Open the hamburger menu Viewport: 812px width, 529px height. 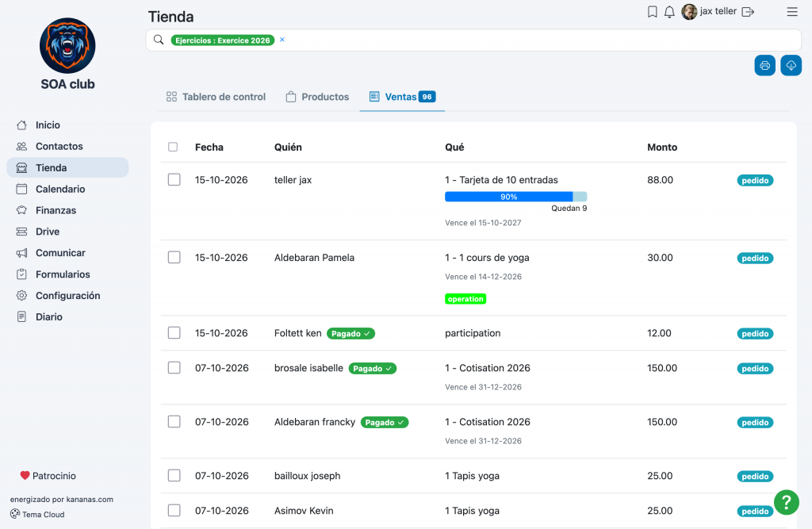click(792, 11)
